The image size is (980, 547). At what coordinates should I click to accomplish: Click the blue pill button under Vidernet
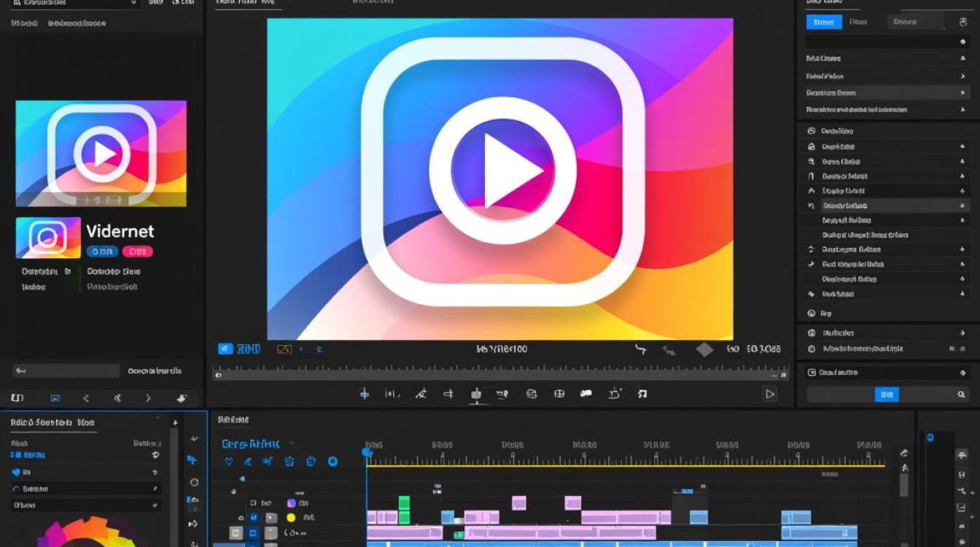coord(101,252)
